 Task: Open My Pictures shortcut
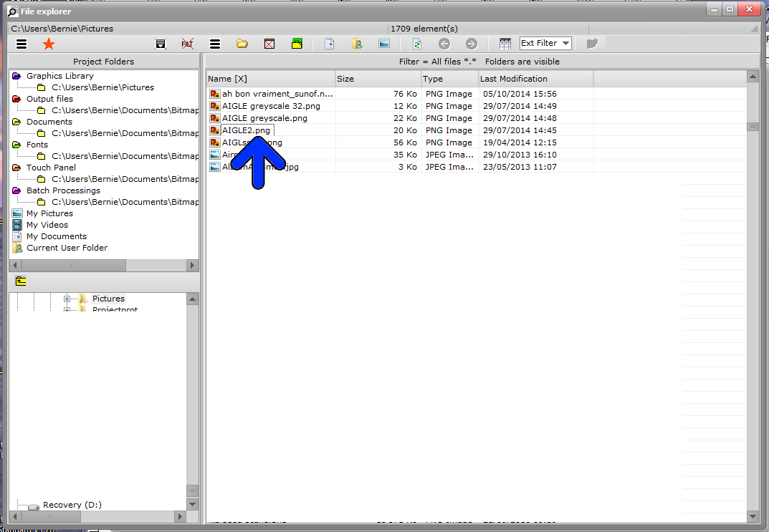(x=49, y=213)
